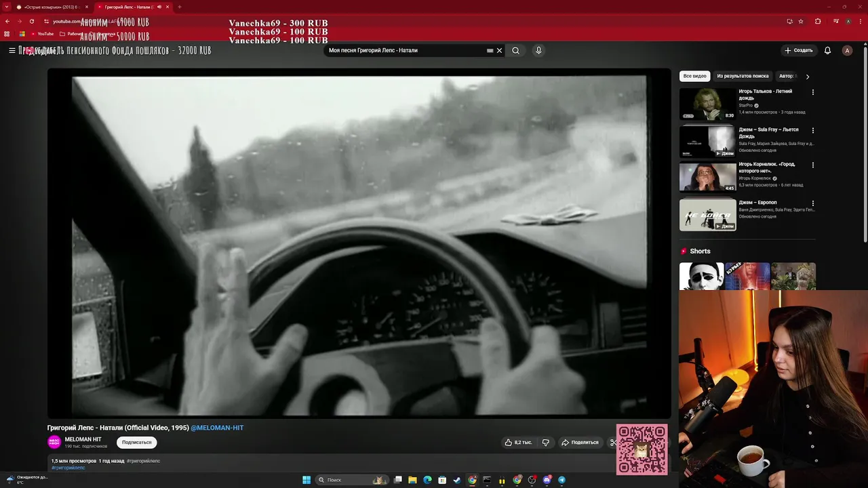
Task: Open the Chrome profile avatar
Action: 848,21
